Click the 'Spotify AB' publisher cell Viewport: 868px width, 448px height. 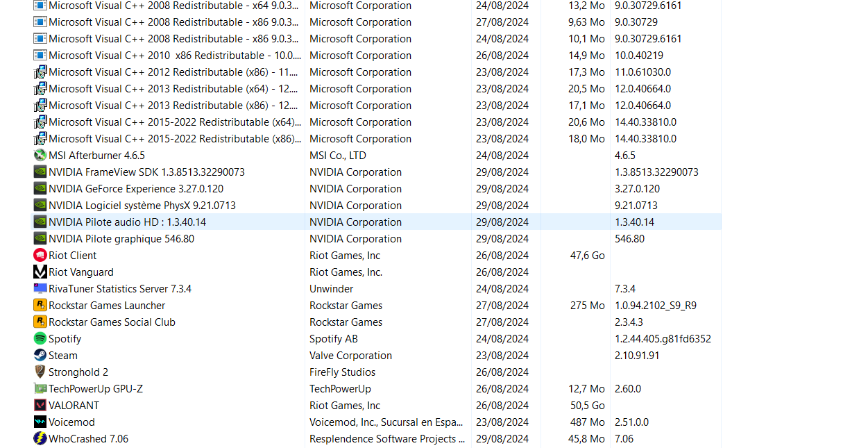coord(334,339)
